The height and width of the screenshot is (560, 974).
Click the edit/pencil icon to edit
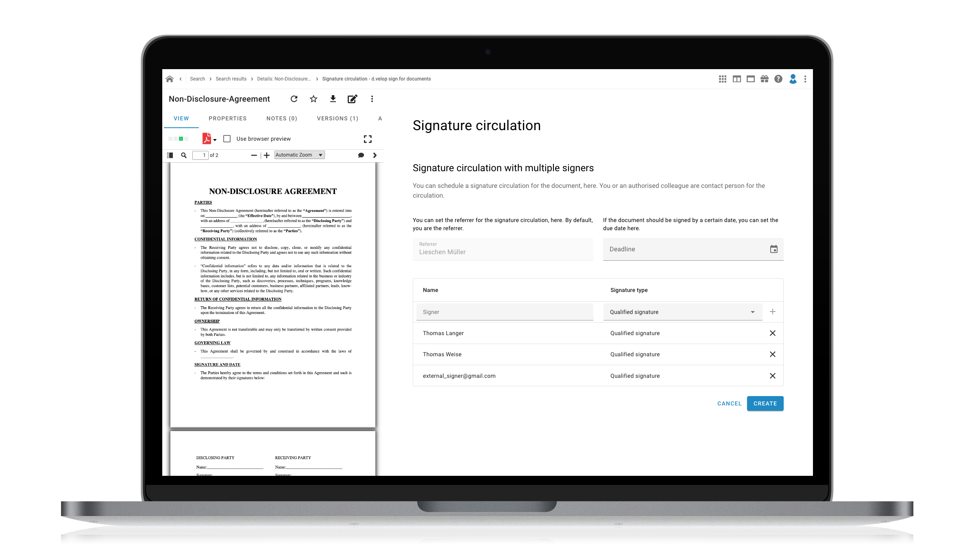[353, 99]
